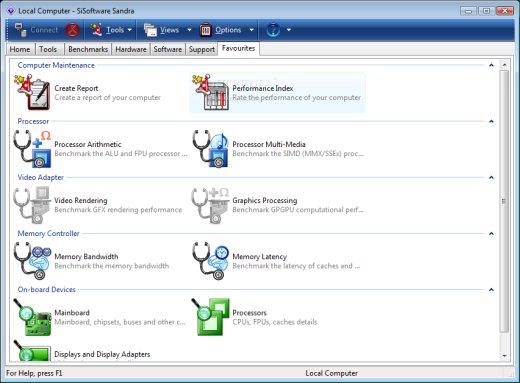Open the Processors information icon

pos(210,317)
